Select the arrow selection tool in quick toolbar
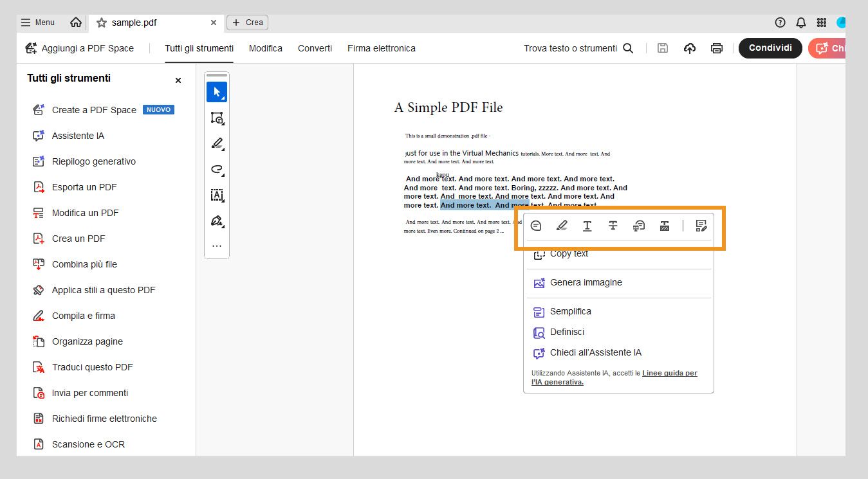 point(217,92)
